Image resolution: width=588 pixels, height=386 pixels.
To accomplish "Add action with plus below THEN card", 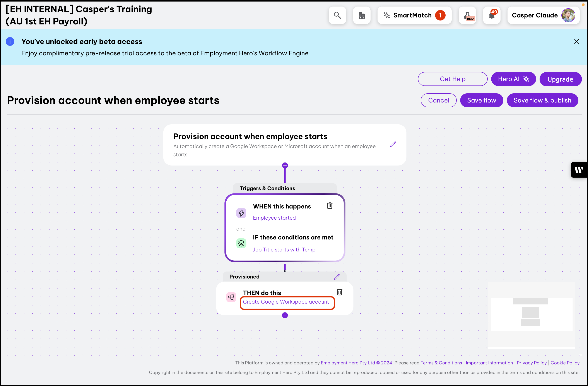I will click(x=285, y=315).
